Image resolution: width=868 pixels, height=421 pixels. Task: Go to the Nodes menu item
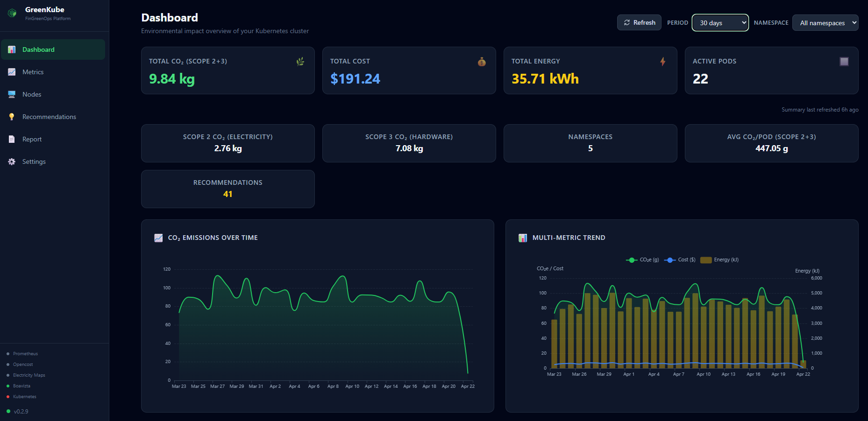pyautogui.click(x=32, y=94)
